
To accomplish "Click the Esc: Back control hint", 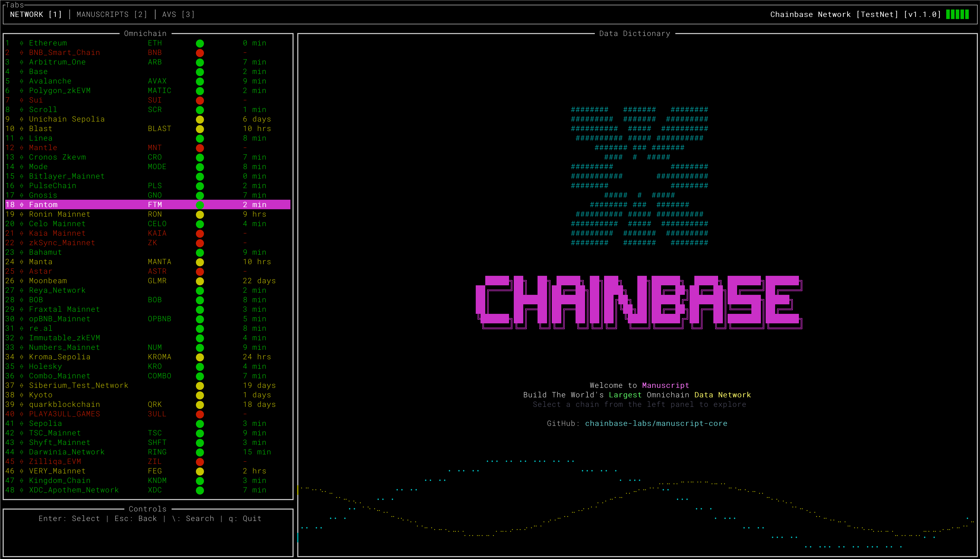I will (136, 519).
